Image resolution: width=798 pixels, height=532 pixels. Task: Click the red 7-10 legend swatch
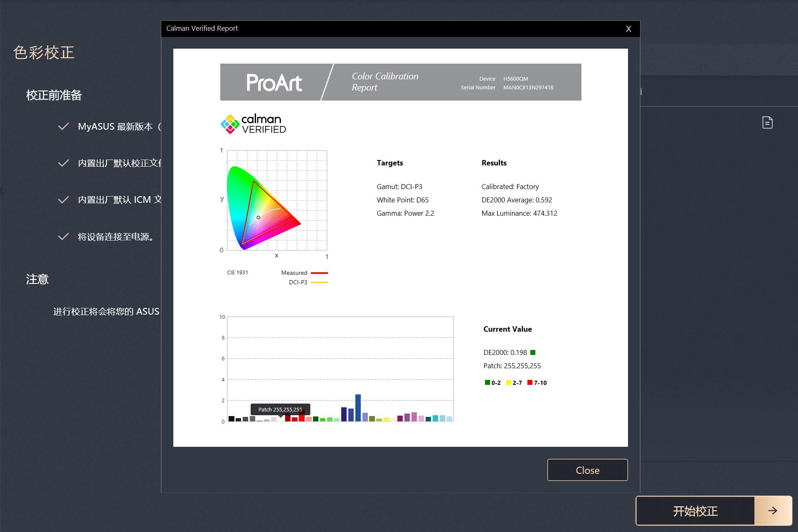pyautogui.click(x=530, y=382)
